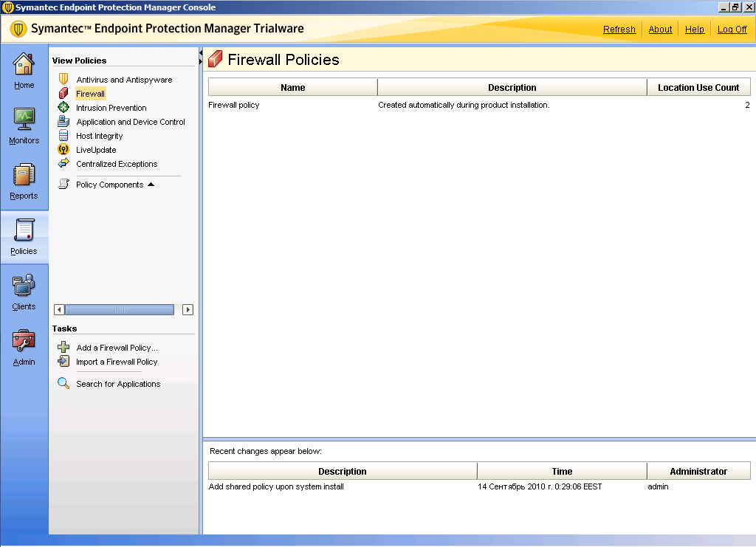The width and height of the screenshot is (756, 547).
Task: Click Add a Firewall Policy task
Action: click(117, 348)
